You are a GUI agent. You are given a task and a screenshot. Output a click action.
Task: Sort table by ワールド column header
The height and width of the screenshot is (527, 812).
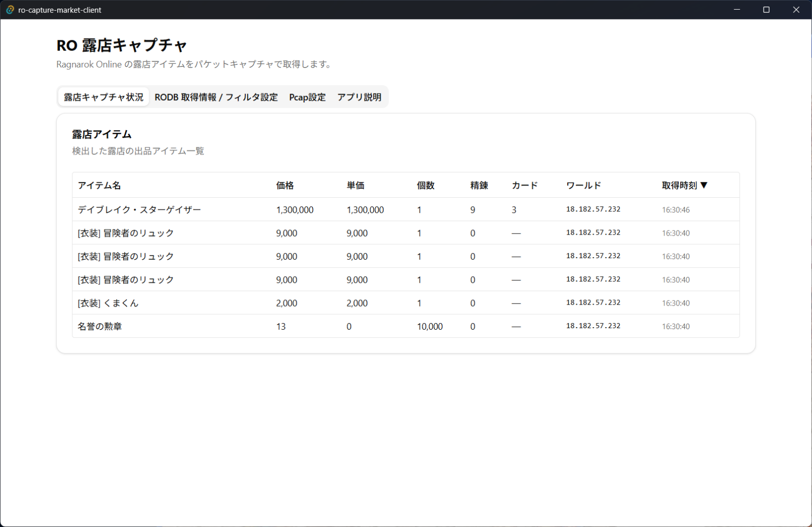584,186
